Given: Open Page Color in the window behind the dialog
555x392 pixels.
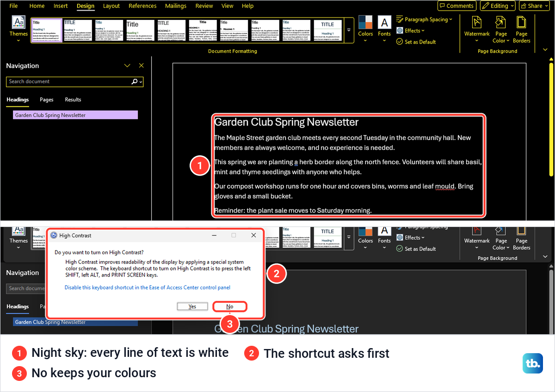Looking at the screenshot, I should [x=501, y=239].
